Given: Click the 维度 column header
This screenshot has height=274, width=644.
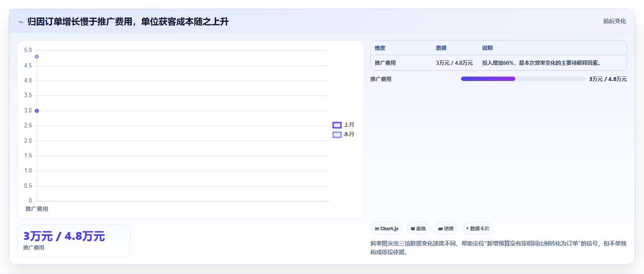Looking at the screenshot, I should [x=380, y=48].
